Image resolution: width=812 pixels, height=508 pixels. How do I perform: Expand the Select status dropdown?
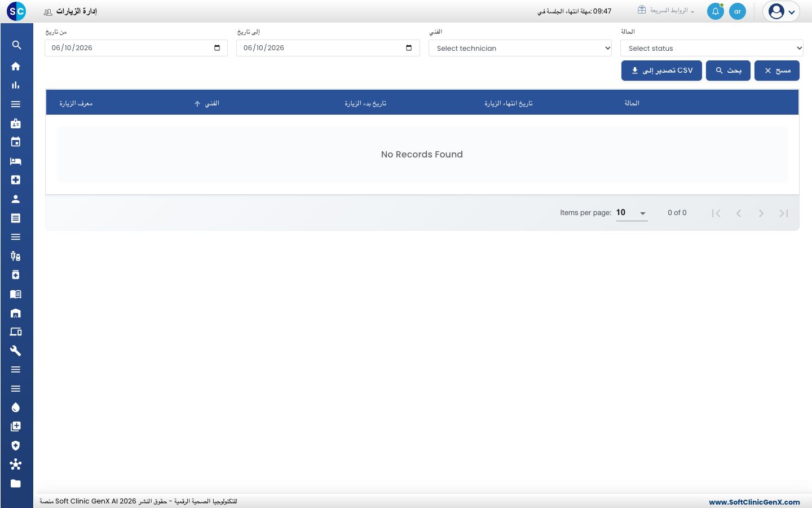coord(712,48)
